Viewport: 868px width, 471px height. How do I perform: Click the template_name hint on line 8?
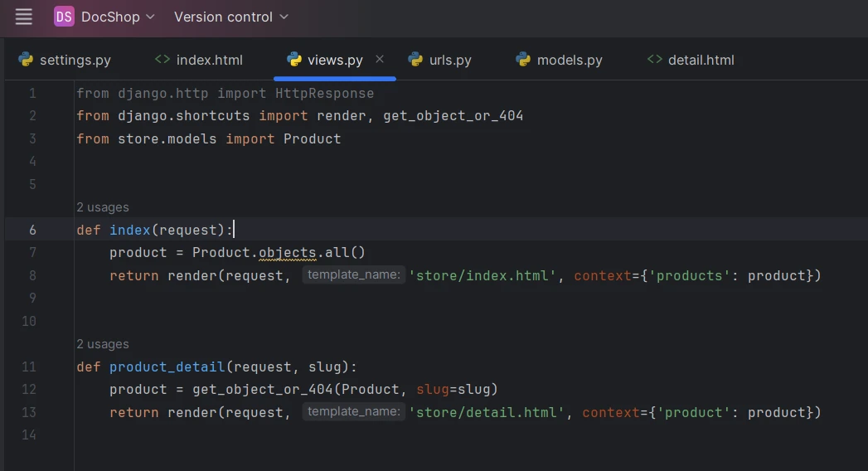click(x=352, y=275)
